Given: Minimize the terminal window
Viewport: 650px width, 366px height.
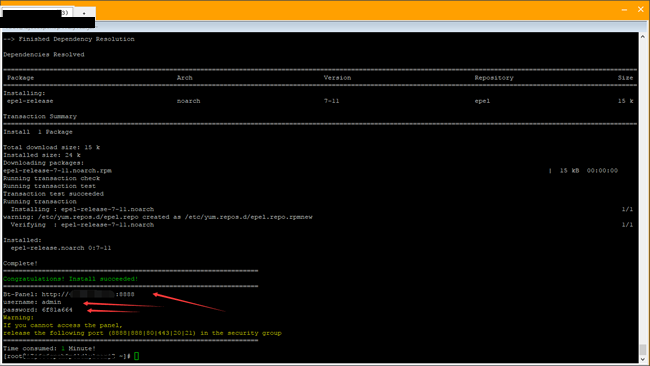Looking at the screenshot, I should (x=624, y=10).
